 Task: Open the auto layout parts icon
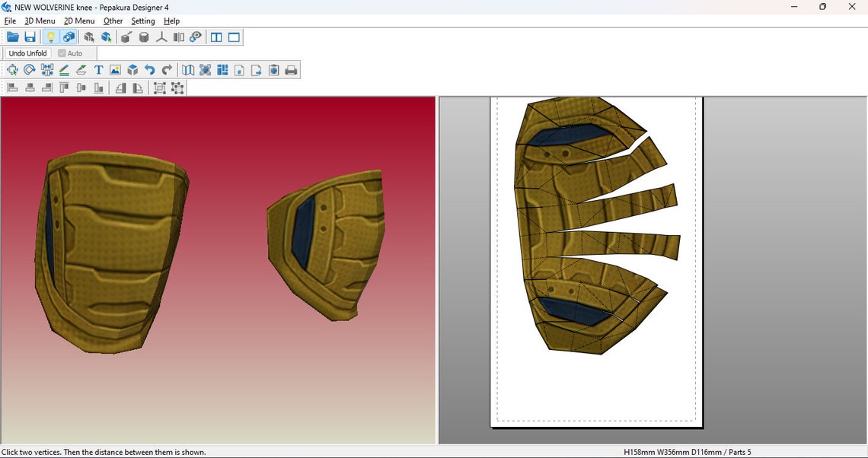point(222,69)
